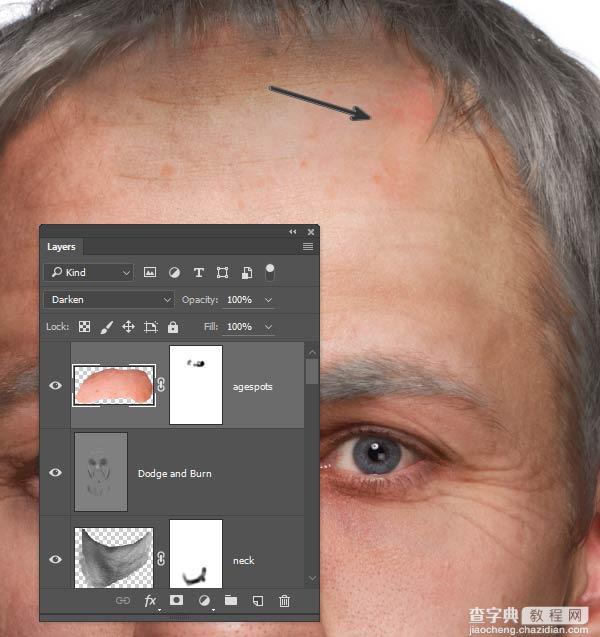600x637 pixels.
Task: Lock artboard nesting icon
Action: pos(151,327)
